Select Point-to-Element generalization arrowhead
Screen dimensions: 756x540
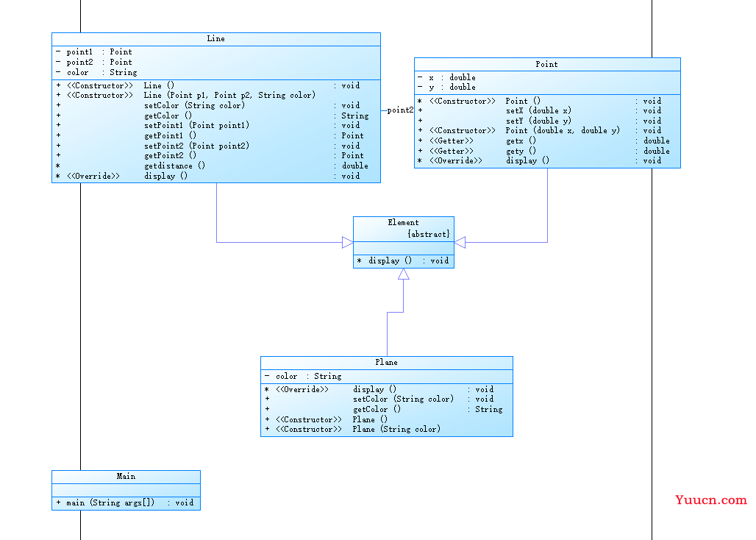(x=460, y=242)
